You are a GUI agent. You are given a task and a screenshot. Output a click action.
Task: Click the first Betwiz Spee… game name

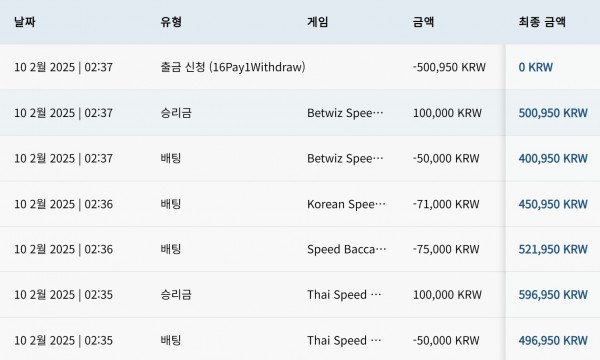pos(345,113)
